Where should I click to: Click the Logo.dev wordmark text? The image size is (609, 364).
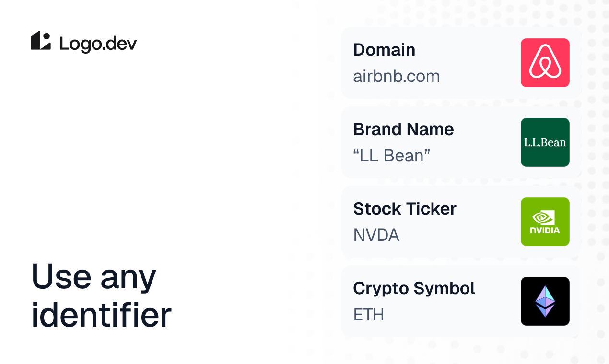[x=98, y=44]
